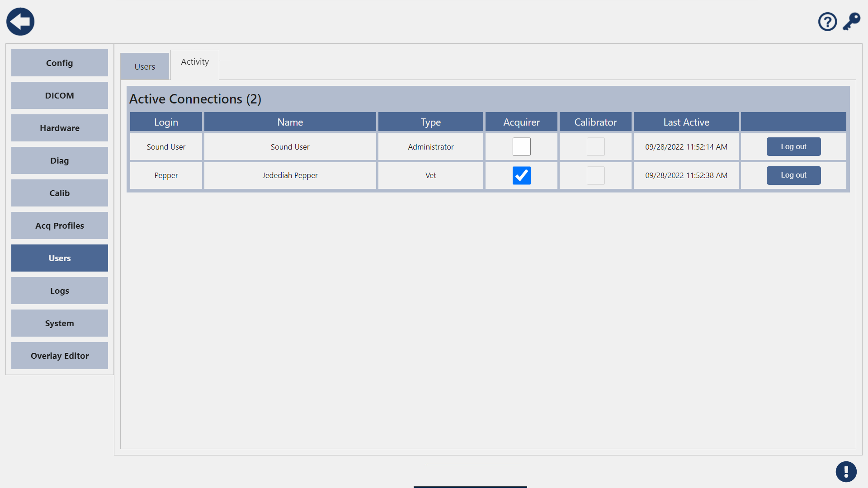Select Acq Profiles in sidebar
The height and width of the screenshot is (488, 868).
tap(60, 225)
